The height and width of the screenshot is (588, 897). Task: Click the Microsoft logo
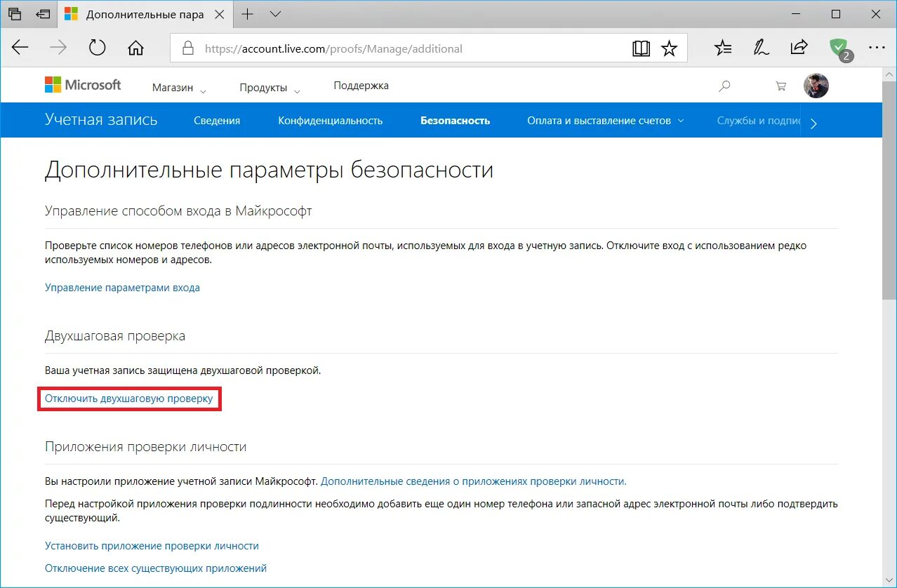[83, 85]
